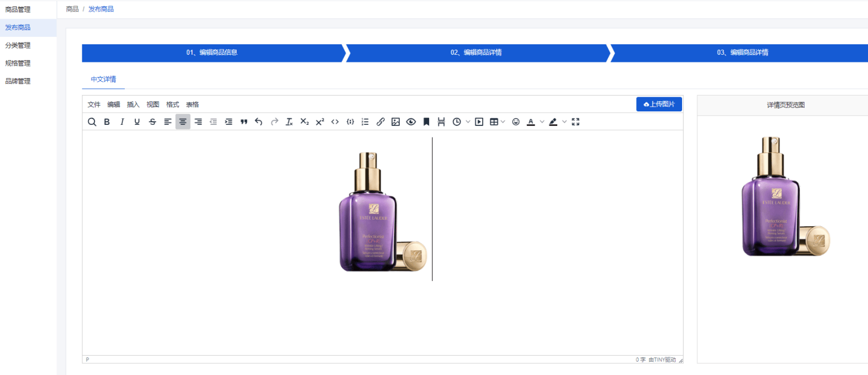Toggle italic formatting
Screen dimensions: 868x375
click(122, 122)
